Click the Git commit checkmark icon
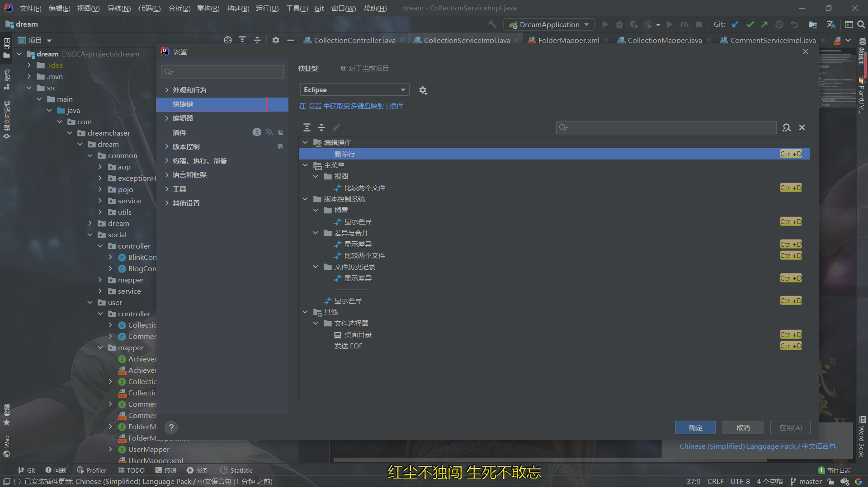Viewport: 868px width, 488px height. (750, 24)
